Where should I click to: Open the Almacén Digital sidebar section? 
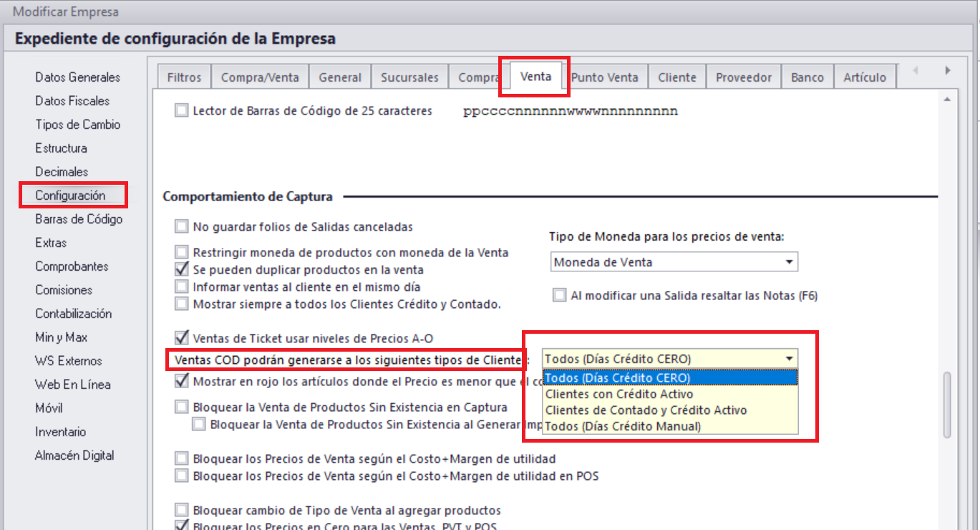[x=74, y=456]
